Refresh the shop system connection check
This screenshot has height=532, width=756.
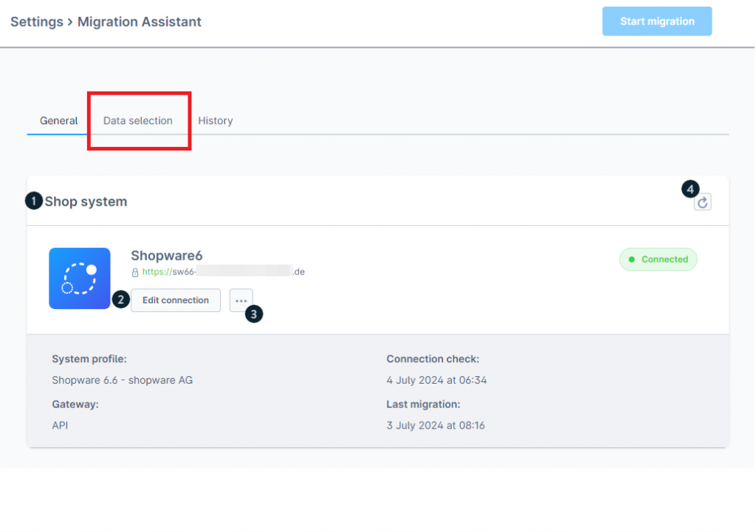[x=703, y=202]
